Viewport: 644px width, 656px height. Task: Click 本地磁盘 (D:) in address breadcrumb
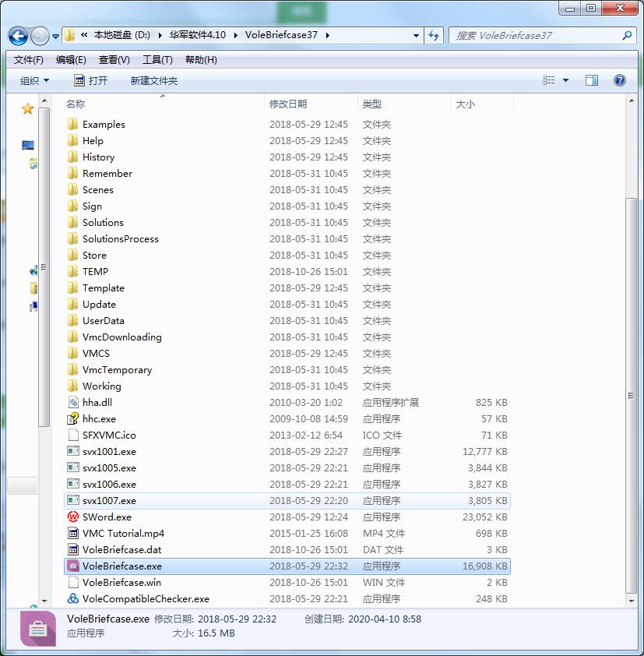click(x=121, y=35)
